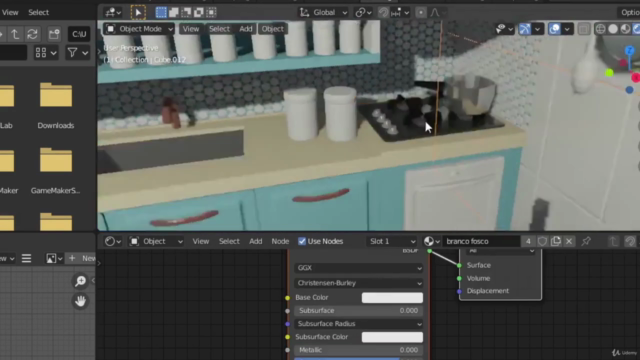Viewport: 640px width, 360px height.
Task: Browse materials with the sphere icon
Action: [431, 241]
